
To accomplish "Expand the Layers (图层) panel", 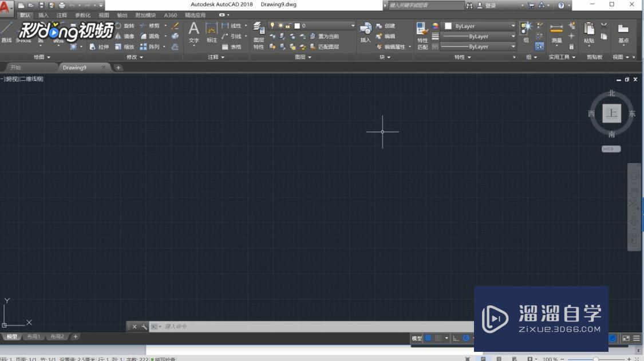I will tap(303, 57).
